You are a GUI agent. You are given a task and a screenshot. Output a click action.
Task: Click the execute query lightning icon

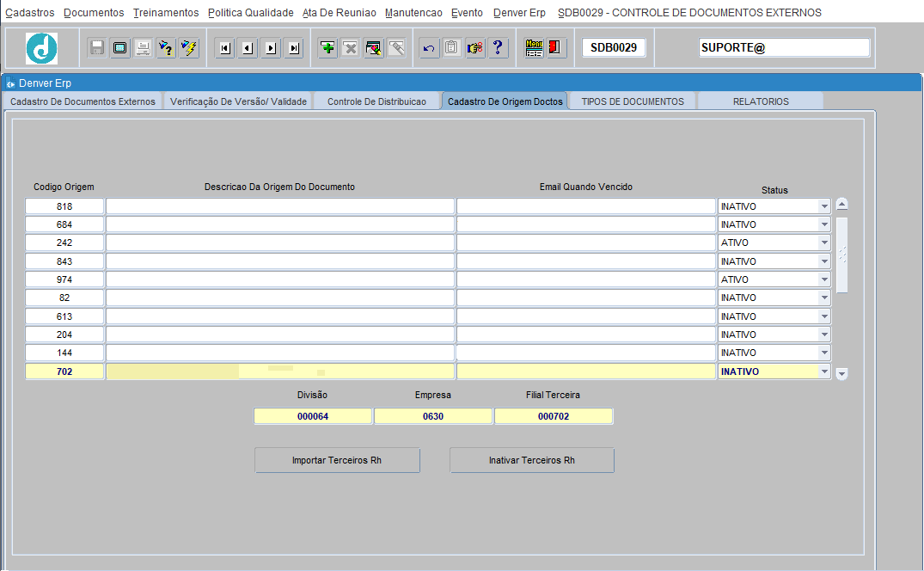(189, 48)
